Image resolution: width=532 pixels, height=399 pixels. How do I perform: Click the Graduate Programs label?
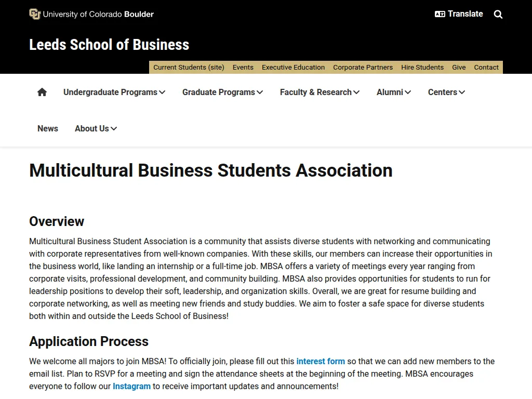[x=219, y=92]
